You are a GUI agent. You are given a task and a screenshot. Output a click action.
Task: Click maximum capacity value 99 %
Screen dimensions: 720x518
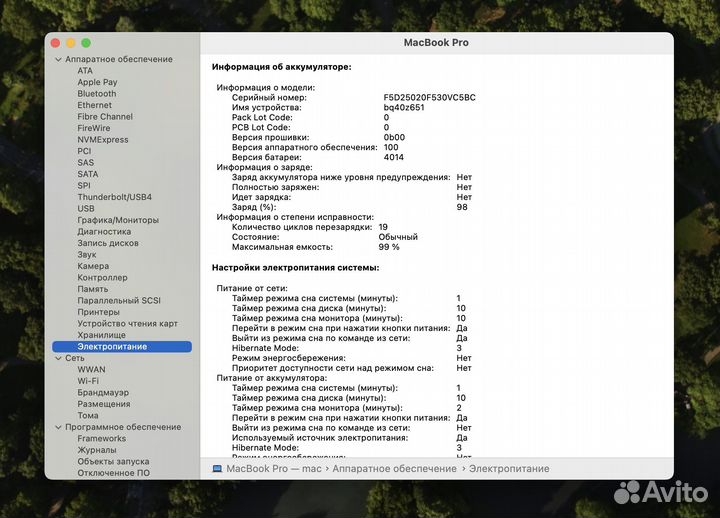[389, 247]
